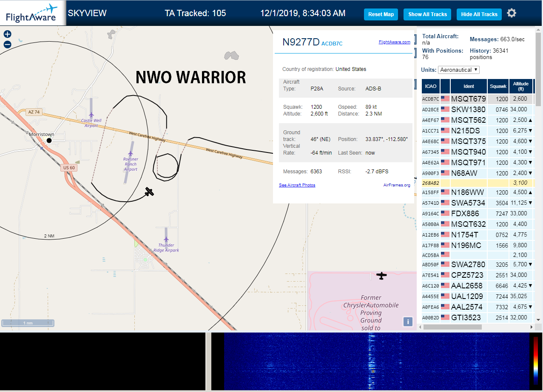Click the SKYVIEW header title

(x=87, y=13)
